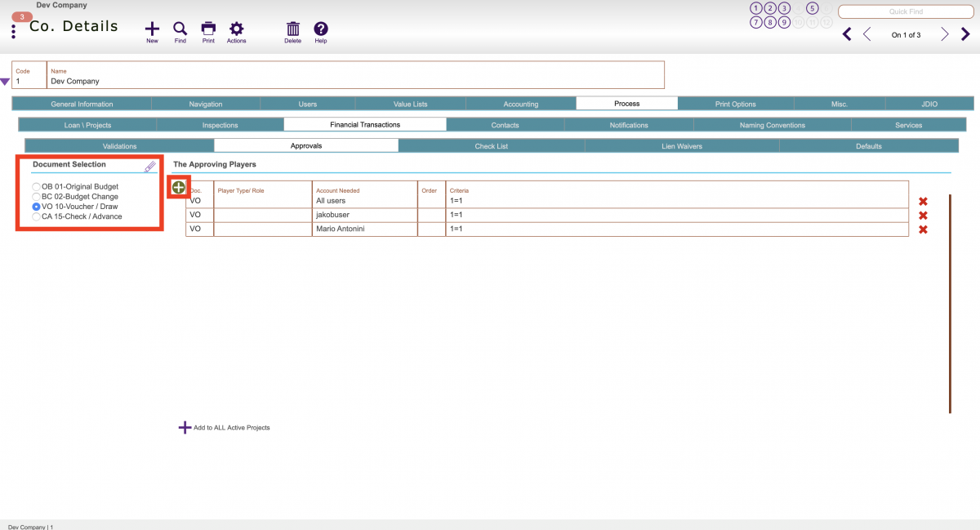Select the VO 10-Voucher / Draw radio button
The width and height of the screenshot is (980, 530).
click(x=35, y=207)
